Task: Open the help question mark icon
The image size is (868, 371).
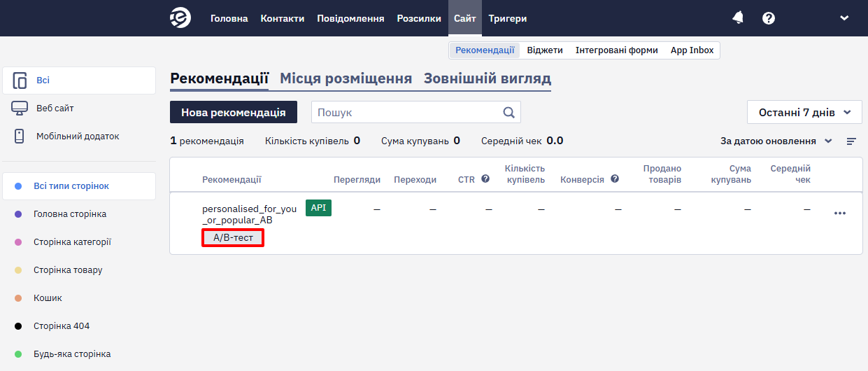Action: tap(769, 18)
